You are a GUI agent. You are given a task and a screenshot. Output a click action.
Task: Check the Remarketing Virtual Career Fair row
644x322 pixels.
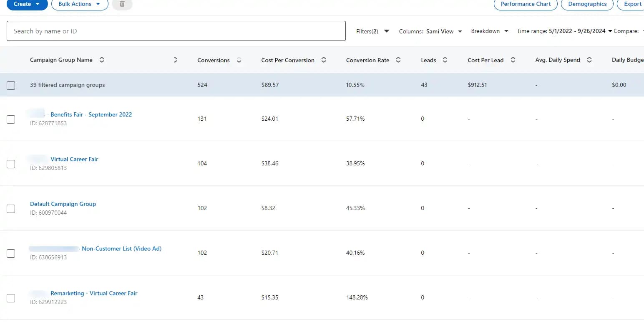(x=11, y=298)
